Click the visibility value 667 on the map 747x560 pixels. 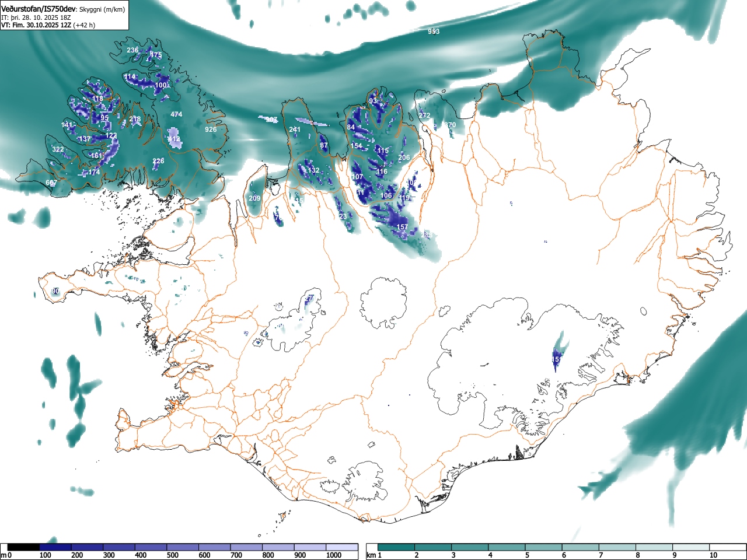coord(51,183)
